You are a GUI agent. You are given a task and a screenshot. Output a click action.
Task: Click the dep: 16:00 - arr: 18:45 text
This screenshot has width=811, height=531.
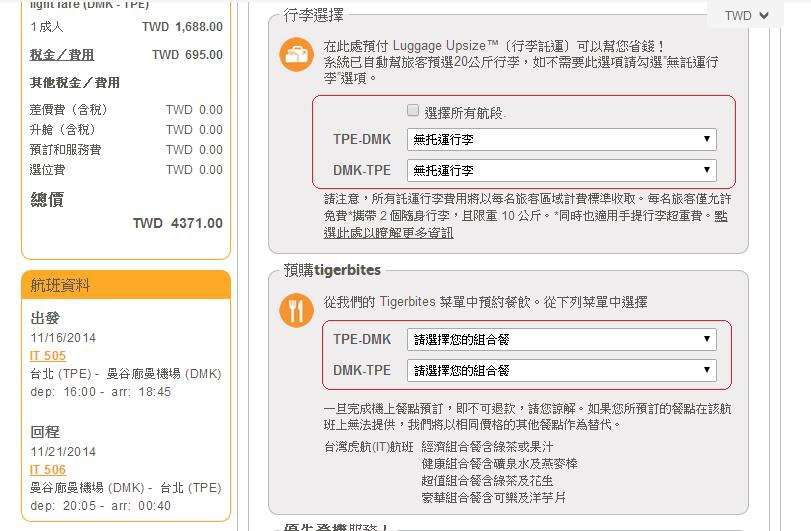[100, 392]
